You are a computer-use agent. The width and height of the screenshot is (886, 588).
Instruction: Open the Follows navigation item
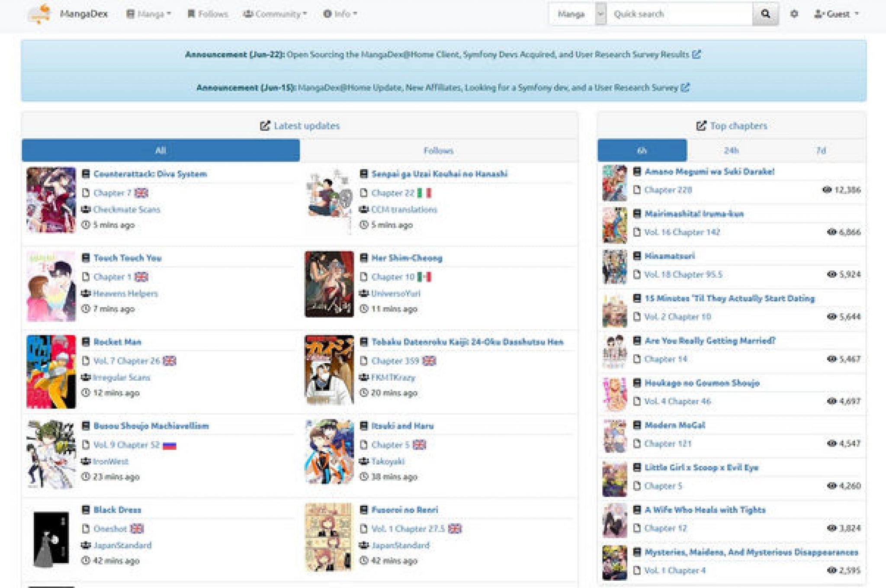point(208,14)
